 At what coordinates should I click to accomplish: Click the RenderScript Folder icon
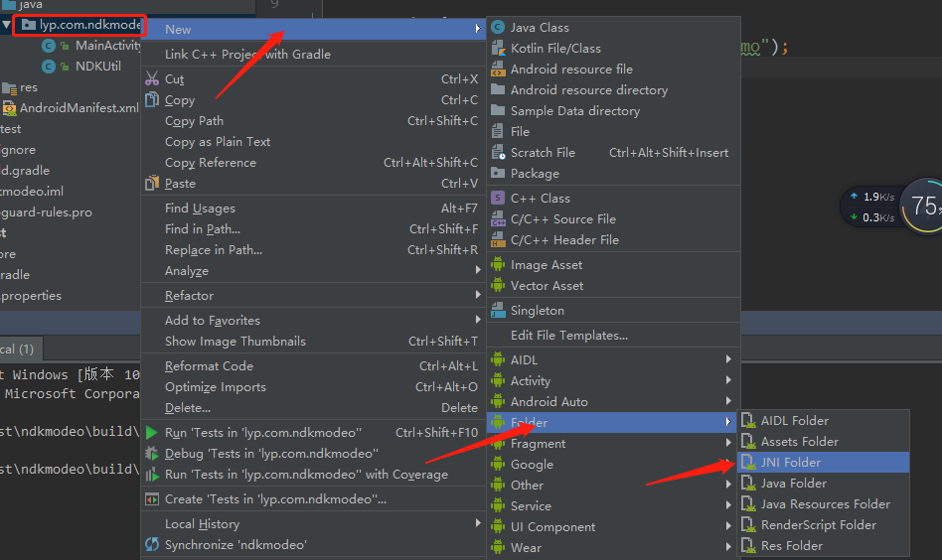point(748,524)
